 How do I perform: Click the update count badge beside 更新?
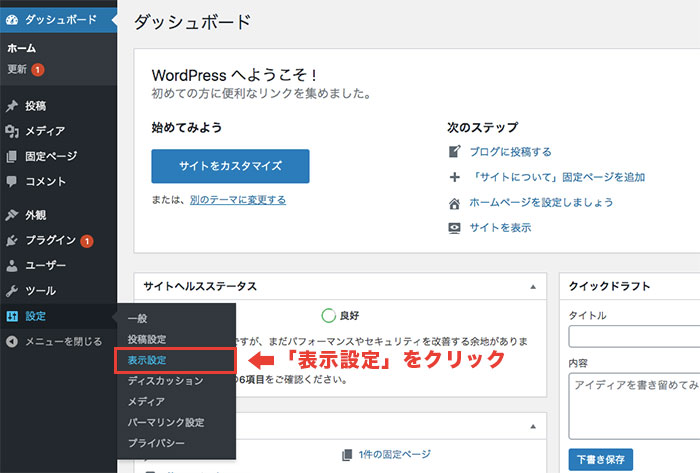point(38,70)
